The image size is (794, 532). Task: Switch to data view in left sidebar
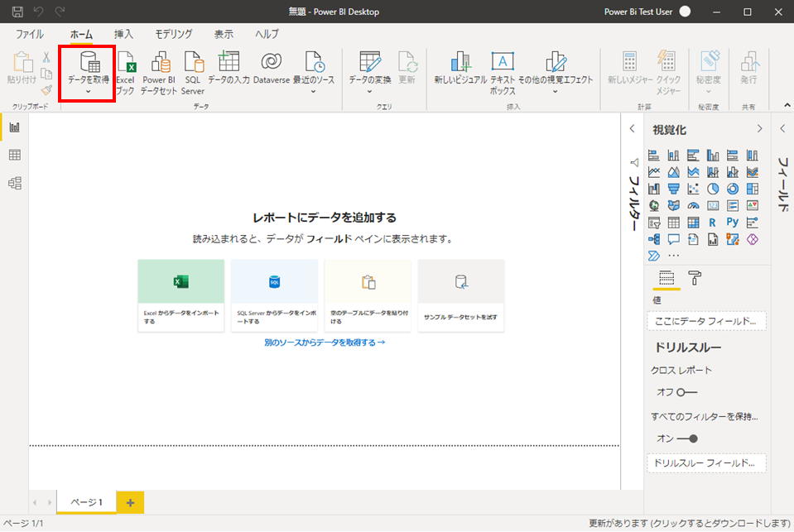14,156
